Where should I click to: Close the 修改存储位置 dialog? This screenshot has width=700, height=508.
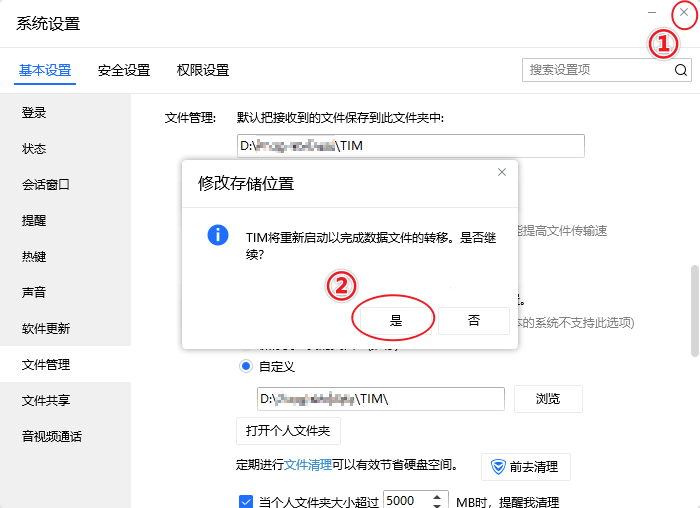[x=502, y=172]
